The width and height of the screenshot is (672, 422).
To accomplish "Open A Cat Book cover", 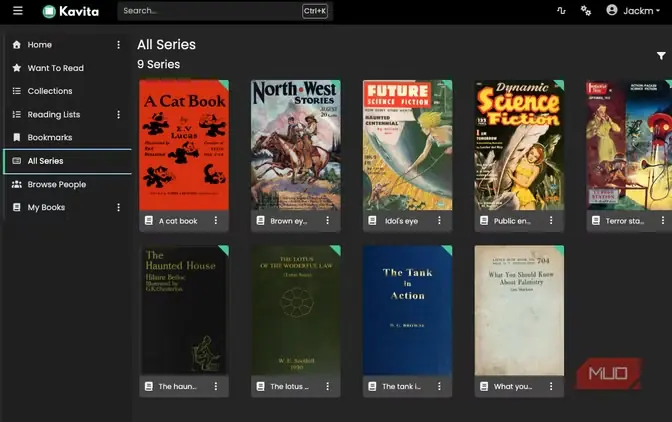I will coord(184,145).
